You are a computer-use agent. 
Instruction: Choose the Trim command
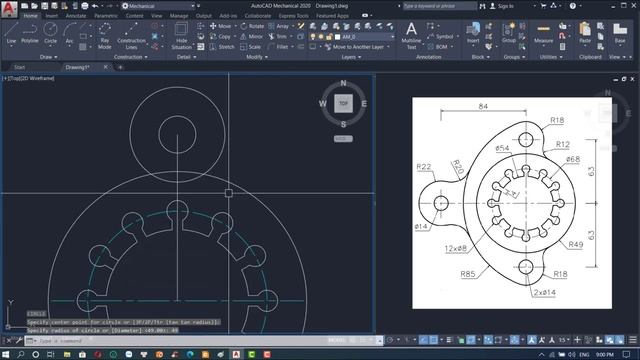(x=278, y=36)
